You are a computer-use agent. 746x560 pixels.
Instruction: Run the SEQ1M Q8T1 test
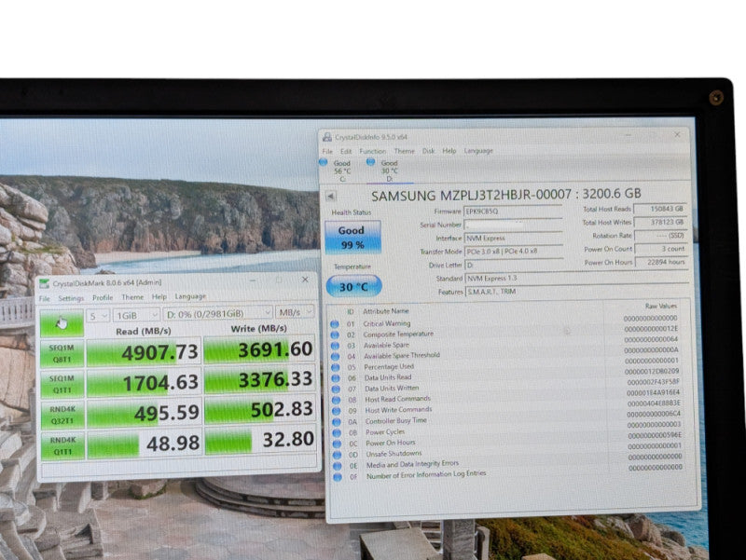point(62,353)
